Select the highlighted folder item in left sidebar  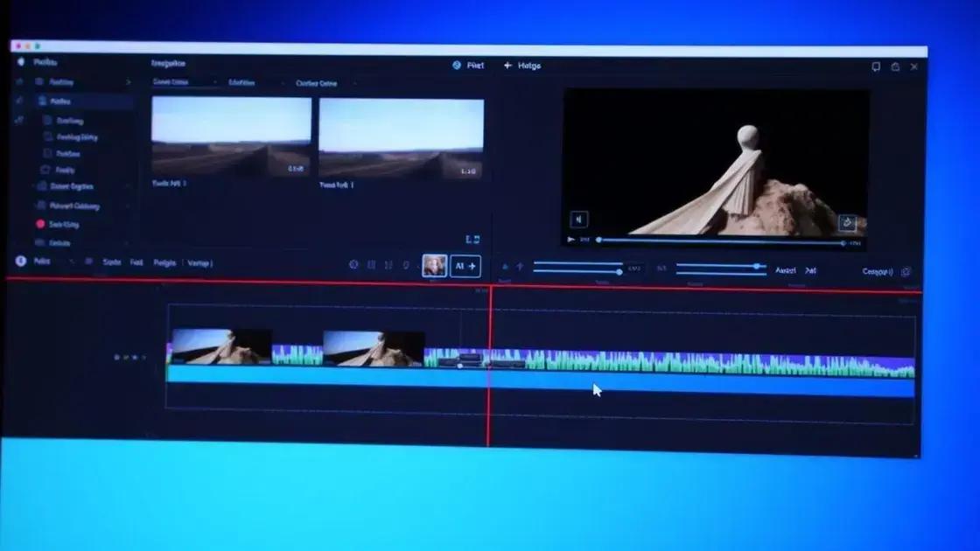tap(61, 101)
